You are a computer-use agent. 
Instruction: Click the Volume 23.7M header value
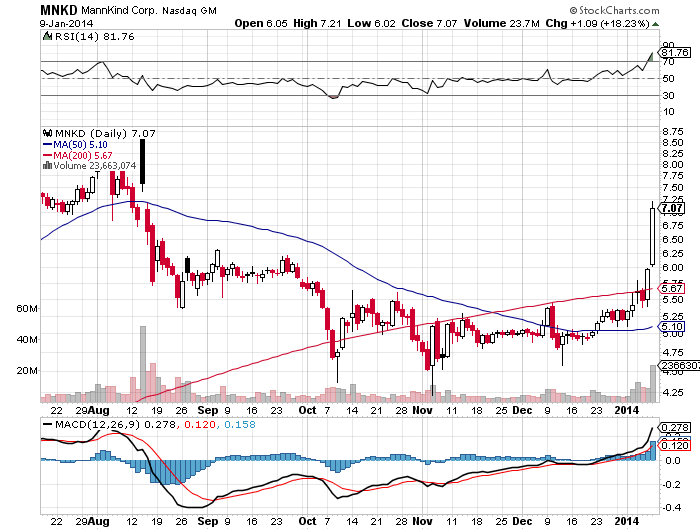[x=501, y=23]
